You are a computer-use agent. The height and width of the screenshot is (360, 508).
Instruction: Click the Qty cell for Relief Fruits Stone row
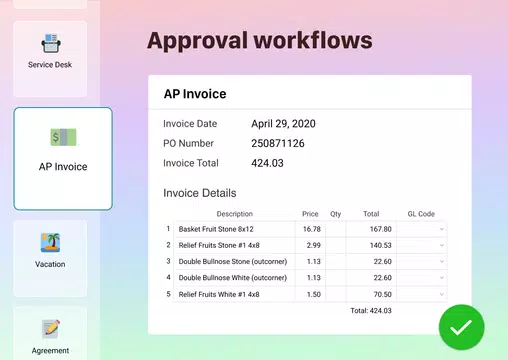[x=336, y=245]
